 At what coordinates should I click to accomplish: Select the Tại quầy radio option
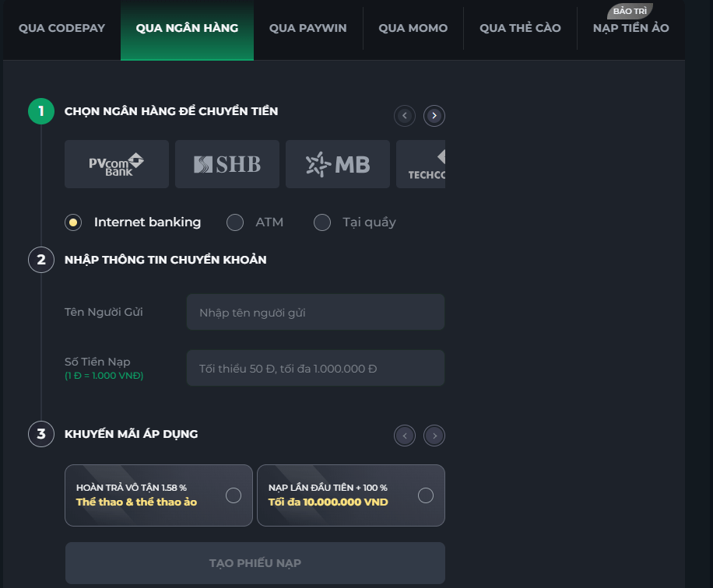[x=322, y=222]
